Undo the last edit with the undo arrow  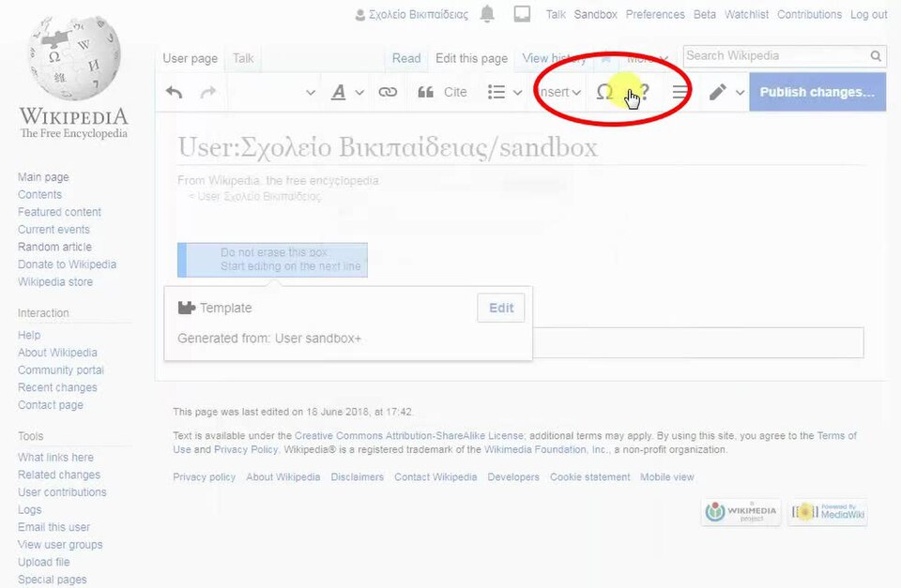tap(175, 92)
